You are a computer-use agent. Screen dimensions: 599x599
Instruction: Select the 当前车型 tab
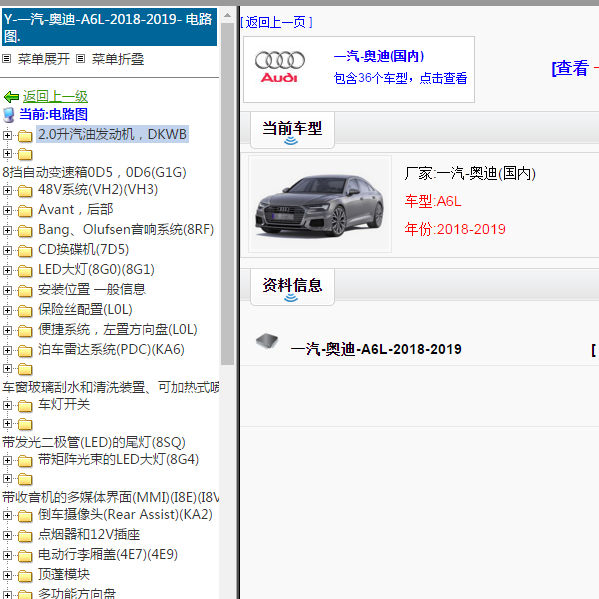point(292,130)
